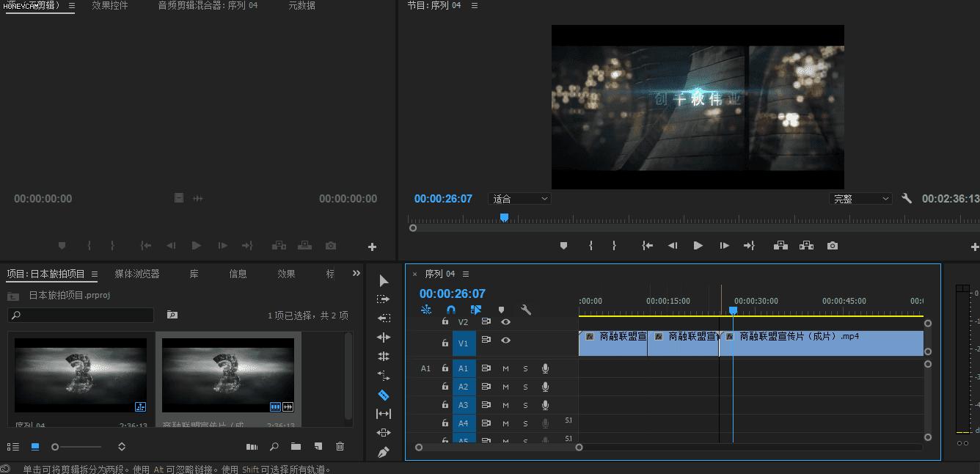
Task: Click the Slip tool
Action: (383, 414)
